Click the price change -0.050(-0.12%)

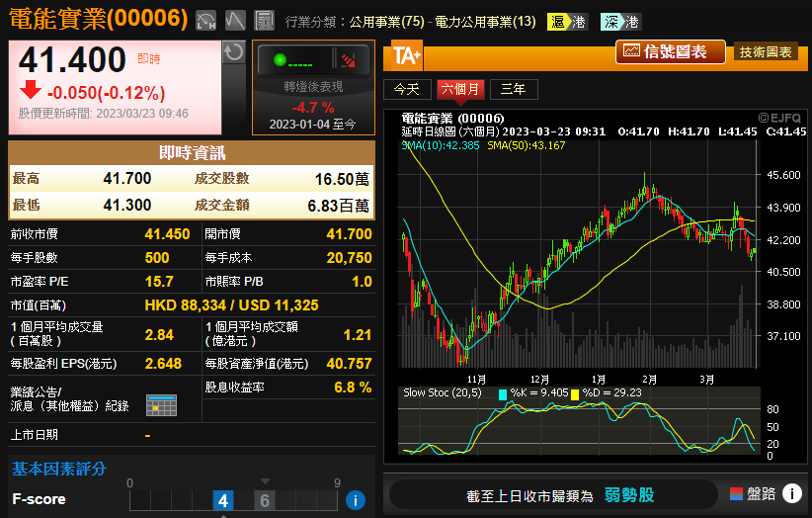coord(106,93)
